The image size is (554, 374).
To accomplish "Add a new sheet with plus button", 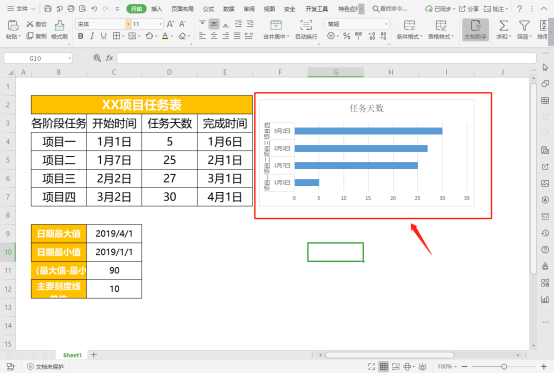I will (94, 355).
